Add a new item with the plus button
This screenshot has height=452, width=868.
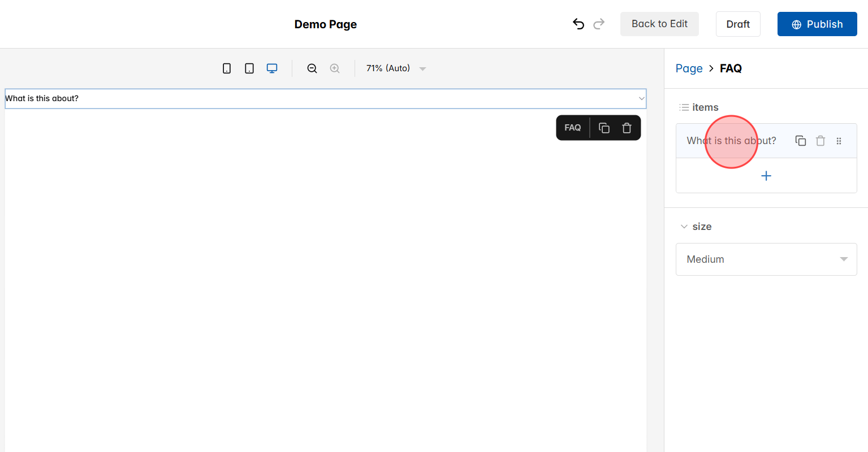coord(766,176)
